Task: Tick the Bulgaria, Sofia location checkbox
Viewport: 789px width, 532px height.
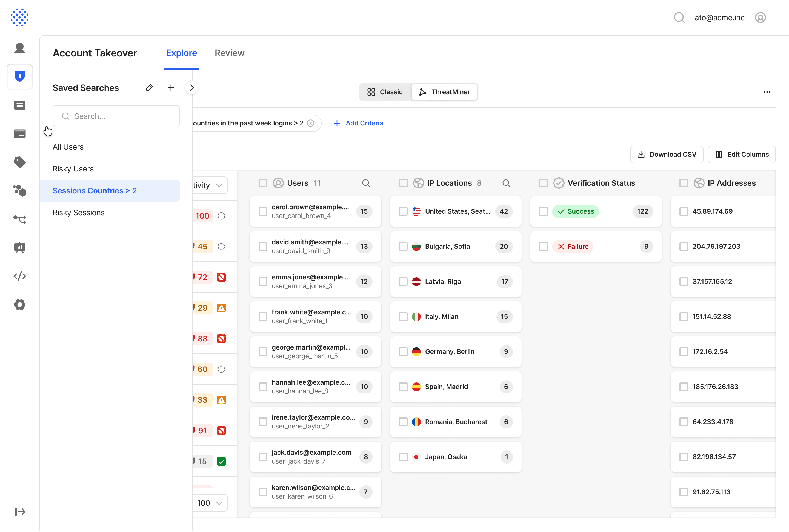Action: pyautogui.click(x=403, y=247)
